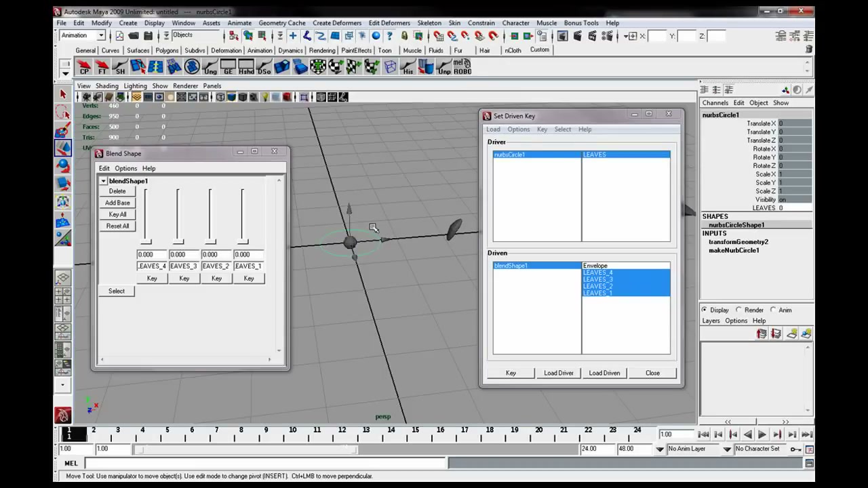Viewport: 868px width, 488px height.
Task: Click the Make live magnet icon
Action: point(493,36)
